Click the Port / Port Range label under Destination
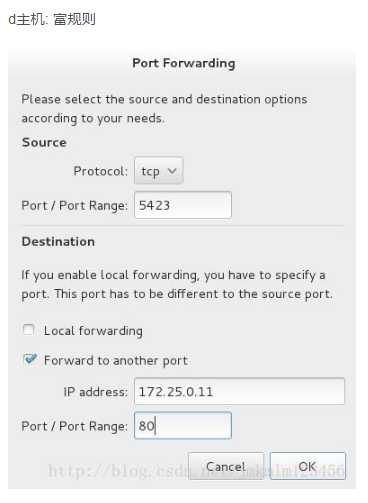Image resolution: width=368 pixels, height=503 pixels. tap(74, 426)
